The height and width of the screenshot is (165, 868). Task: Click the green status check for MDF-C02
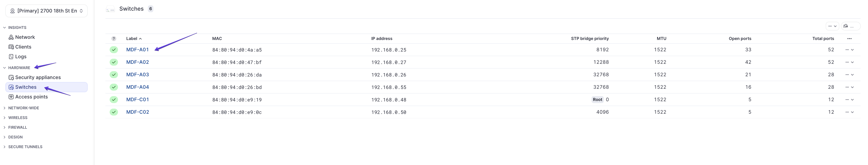[x=114, y=112]
